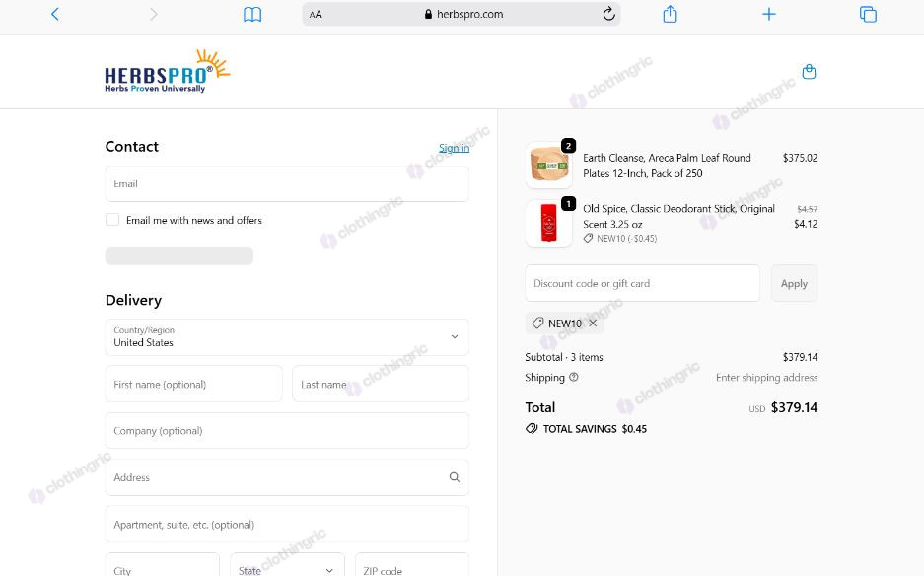This screenshot has width=924, height=576.
Task: Click Discount code or gift card field
Action: tap(642, 284)
